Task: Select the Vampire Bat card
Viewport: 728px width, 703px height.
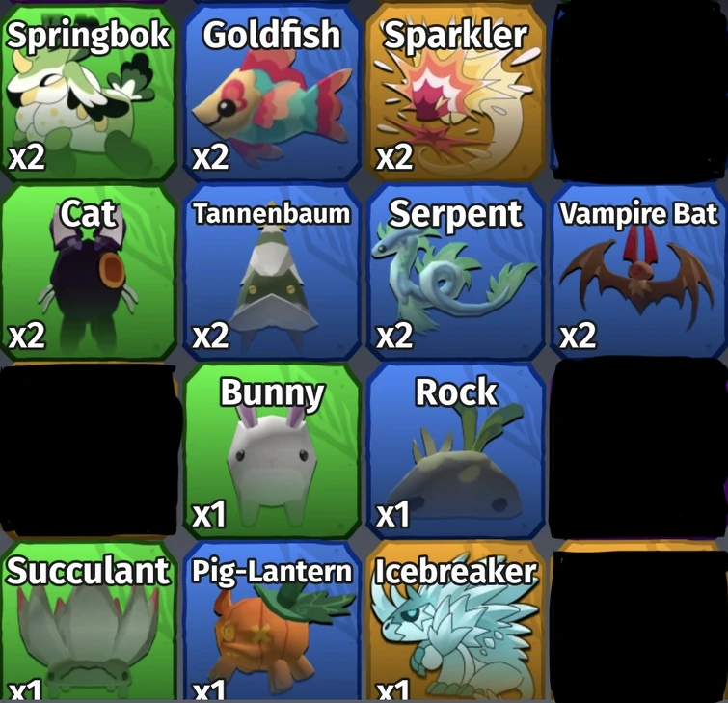Action: (639, 272)
